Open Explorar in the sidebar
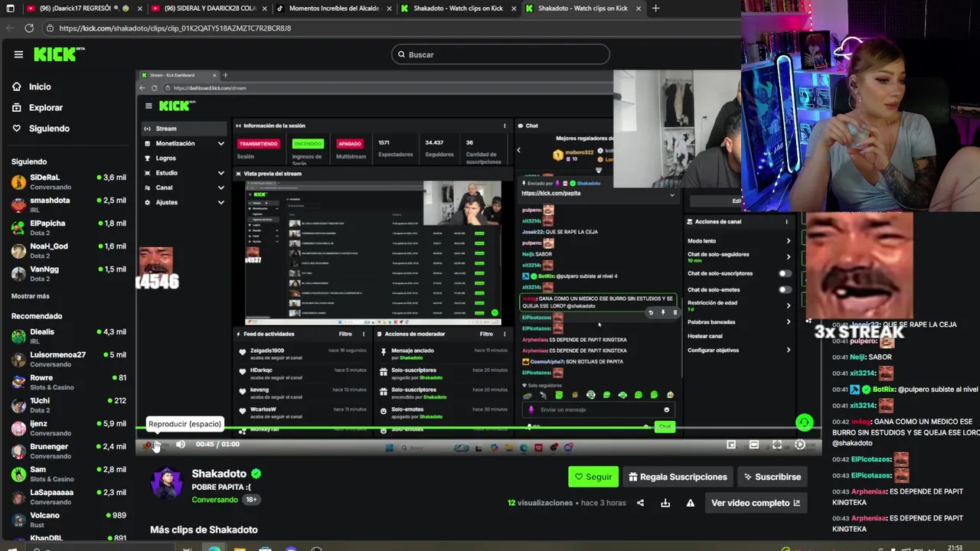The image size is (980, 551). 46,108
